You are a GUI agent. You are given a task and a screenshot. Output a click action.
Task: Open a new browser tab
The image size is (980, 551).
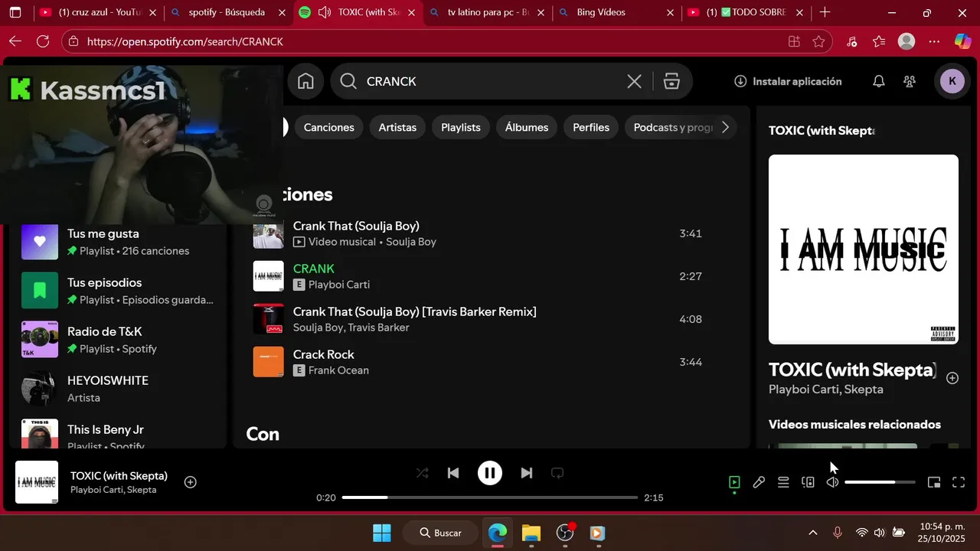(825, 12)
